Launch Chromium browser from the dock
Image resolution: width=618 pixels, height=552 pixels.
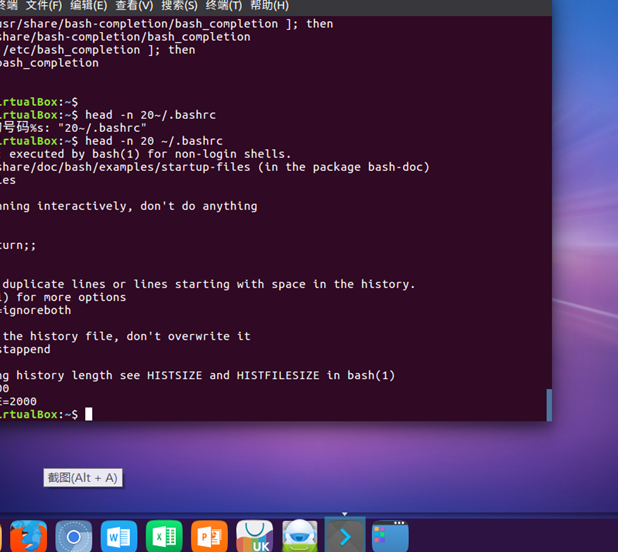point(74,536)
